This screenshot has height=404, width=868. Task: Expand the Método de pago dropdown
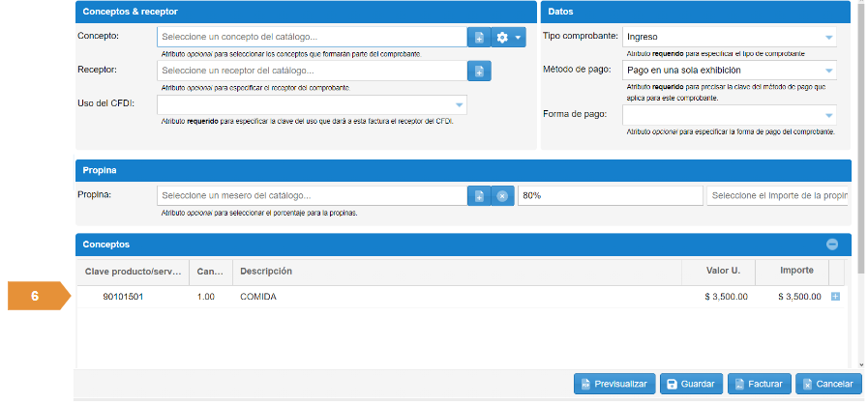(x=828, y=71)
